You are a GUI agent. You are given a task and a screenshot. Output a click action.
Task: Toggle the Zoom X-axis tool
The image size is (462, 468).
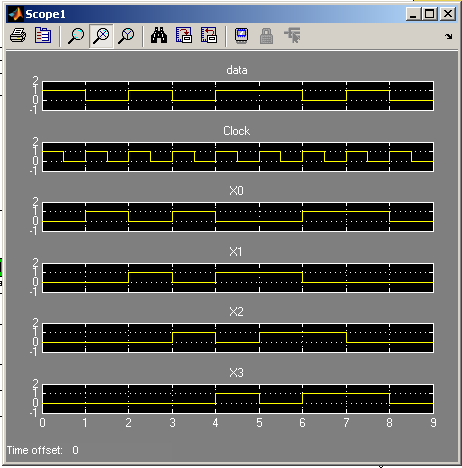101,36
